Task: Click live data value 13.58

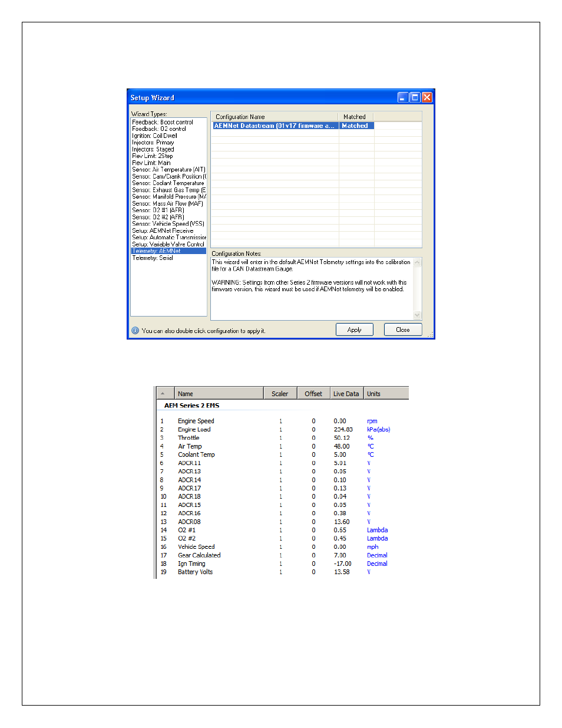Action: [342, 572]
